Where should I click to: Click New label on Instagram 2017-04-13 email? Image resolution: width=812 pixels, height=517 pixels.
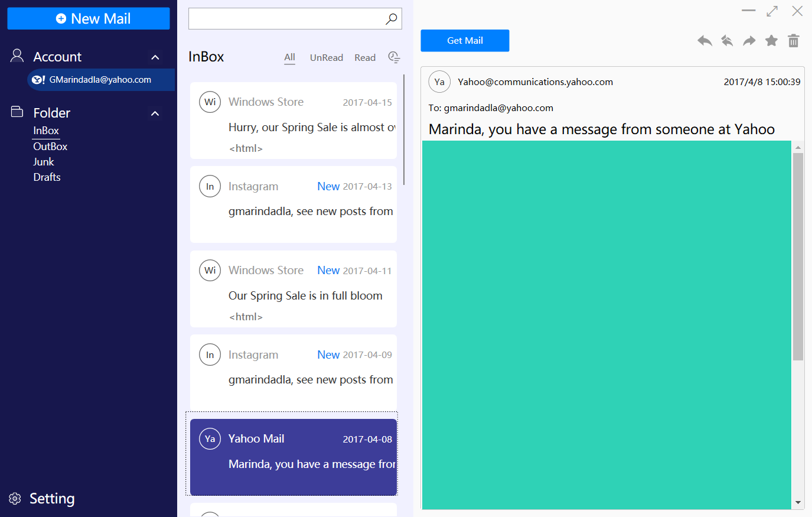(328, 186)
